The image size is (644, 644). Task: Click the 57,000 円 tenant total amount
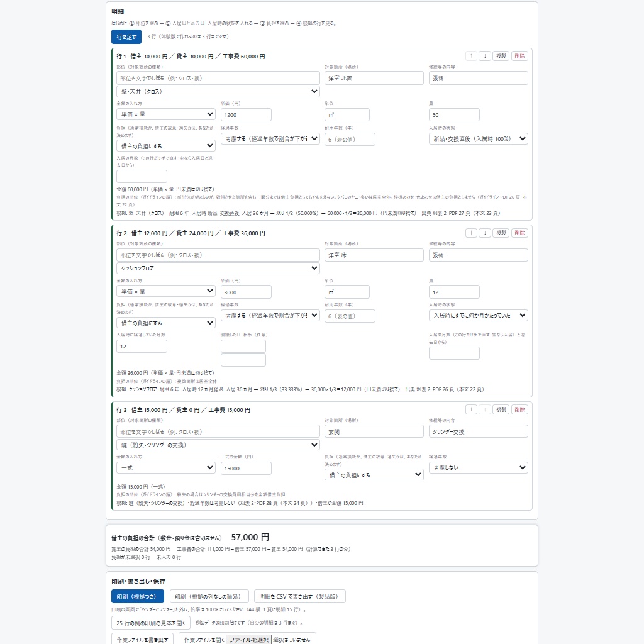250,537
